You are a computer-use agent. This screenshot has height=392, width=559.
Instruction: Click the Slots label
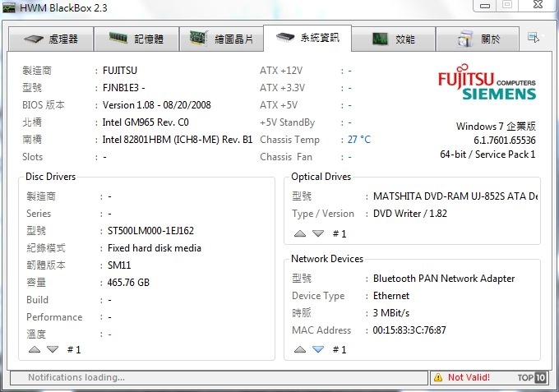(32, 157)
